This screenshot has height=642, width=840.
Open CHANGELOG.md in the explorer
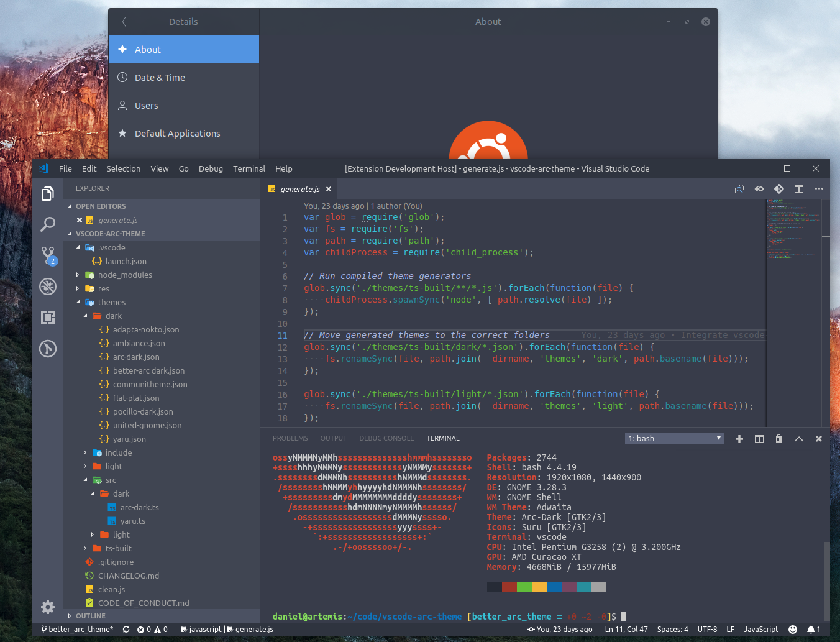coord(162,576)
